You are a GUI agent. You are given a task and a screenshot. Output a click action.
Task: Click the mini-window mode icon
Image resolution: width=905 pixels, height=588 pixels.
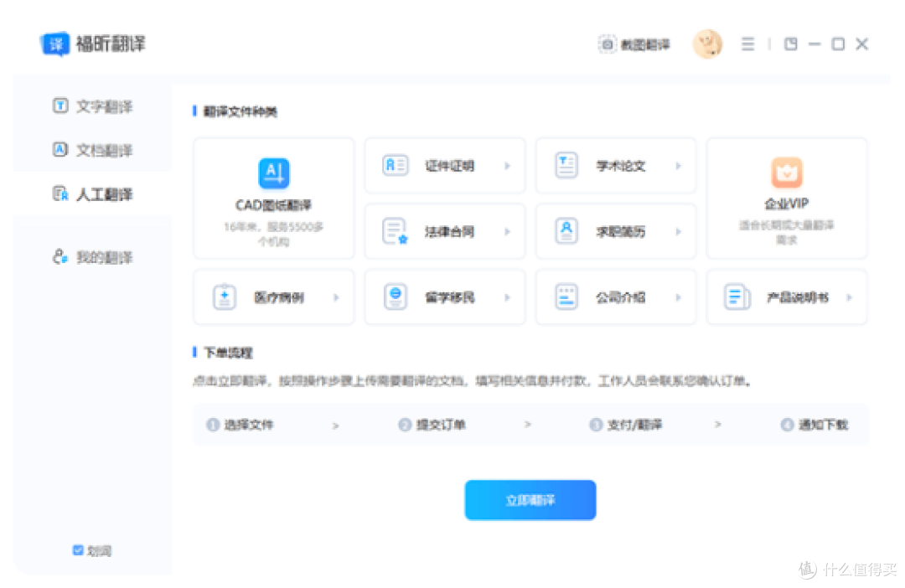[x=791, y=44]
